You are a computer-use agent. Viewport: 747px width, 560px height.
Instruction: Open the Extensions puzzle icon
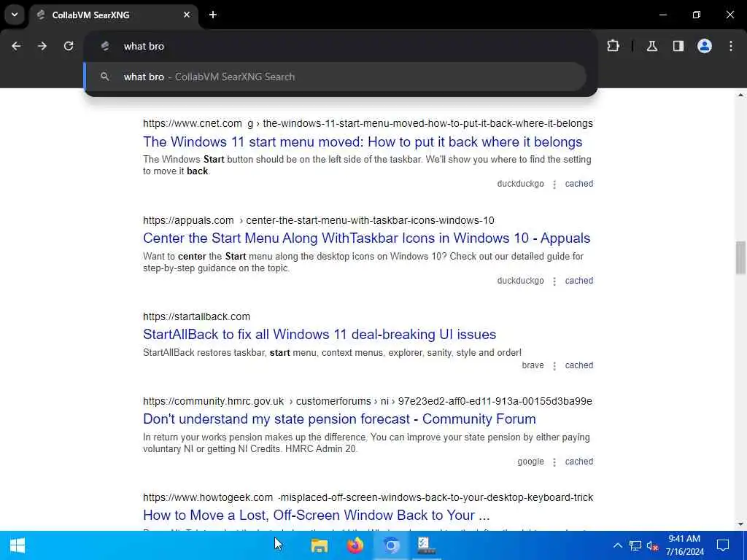(x=613, y=46)
